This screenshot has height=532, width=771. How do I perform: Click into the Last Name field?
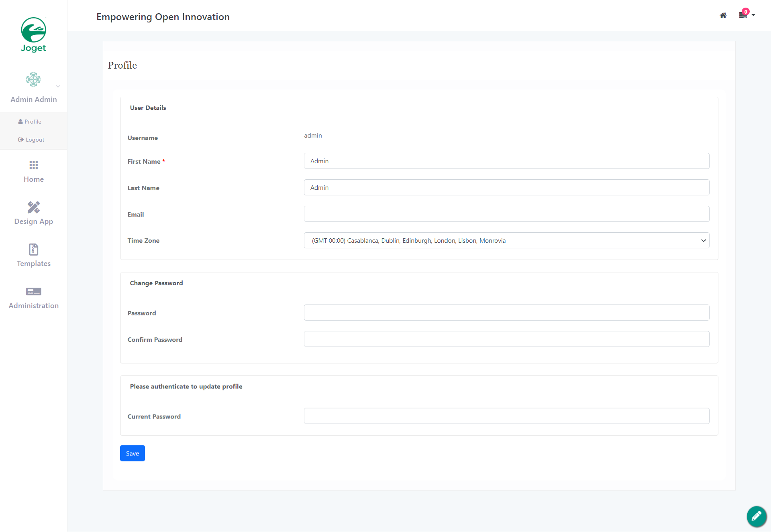tap(506, 187)
